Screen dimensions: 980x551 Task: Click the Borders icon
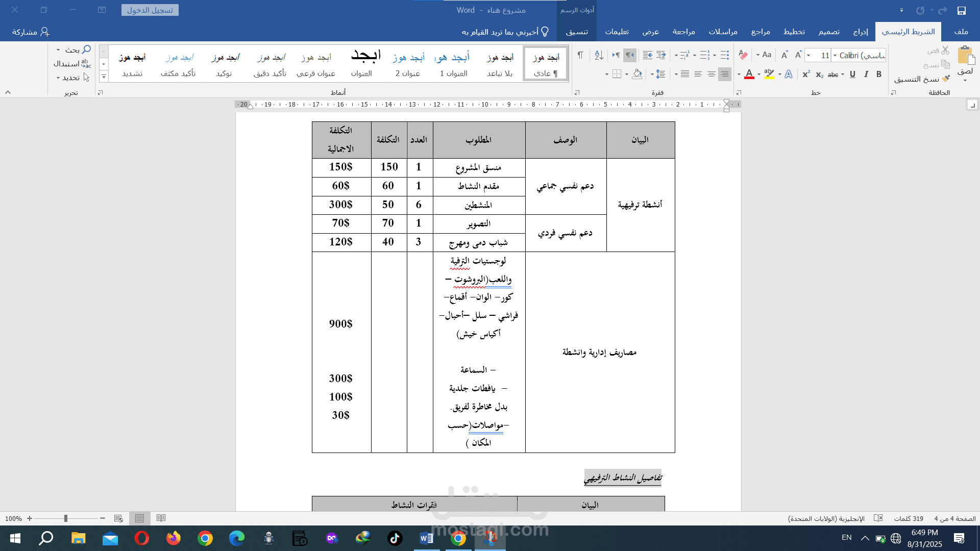[617, 74]
